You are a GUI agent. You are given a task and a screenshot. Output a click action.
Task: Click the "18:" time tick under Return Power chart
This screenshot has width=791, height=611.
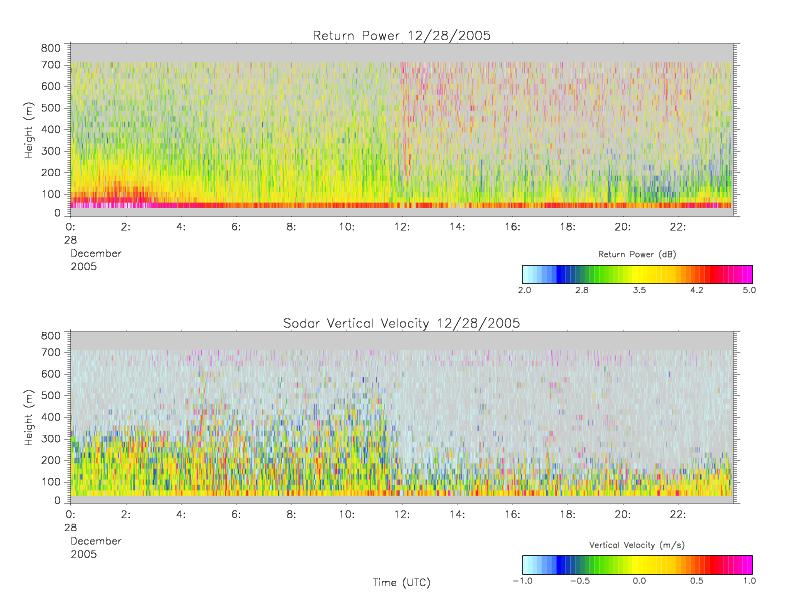point(568,227)
